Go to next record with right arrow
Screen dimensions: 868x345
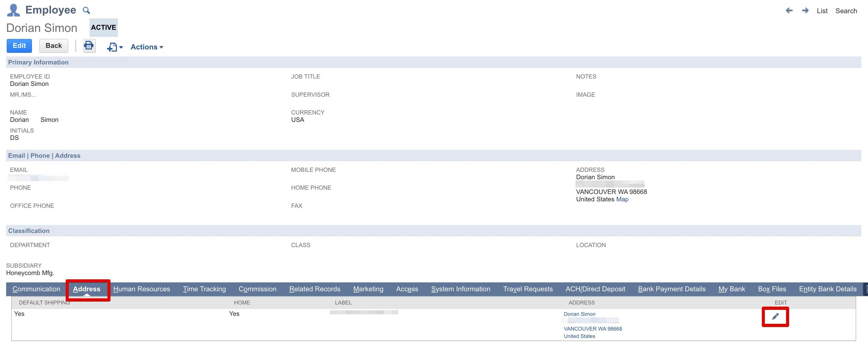pos(805,11)
